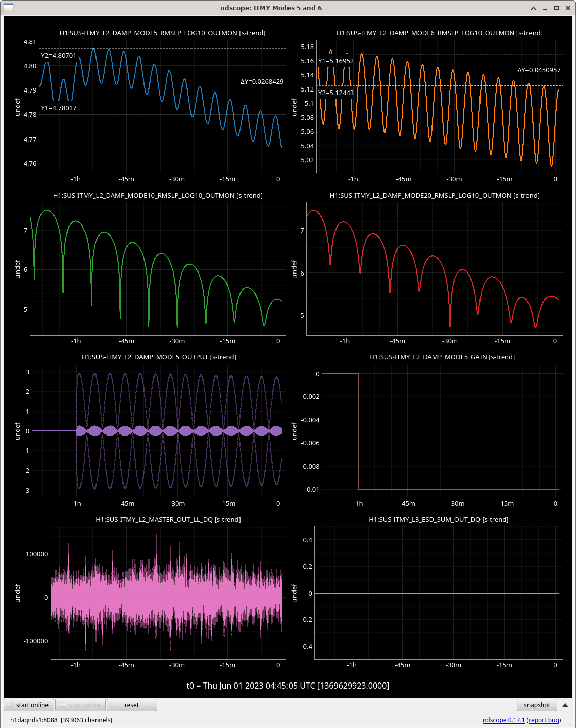Select the Y2=5.12443 cursor line in MODE6 plot
Screen dimensions: 576x728
[x=440, y=86]
